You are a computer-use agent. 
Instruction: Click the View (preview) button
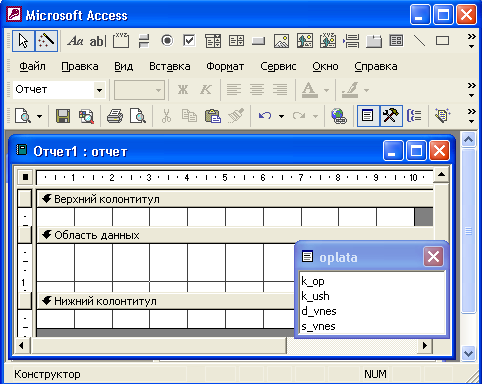[23, 116]
